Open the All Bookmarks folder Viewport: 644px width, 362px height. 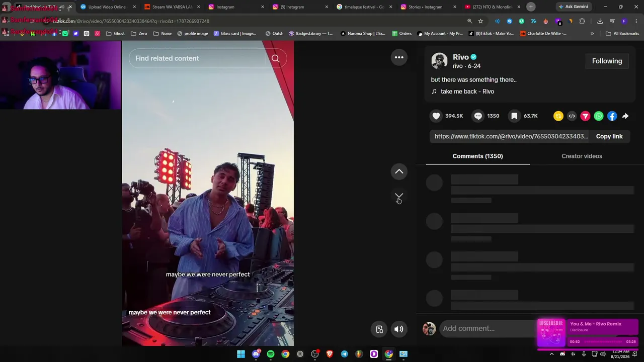(622, 34)
